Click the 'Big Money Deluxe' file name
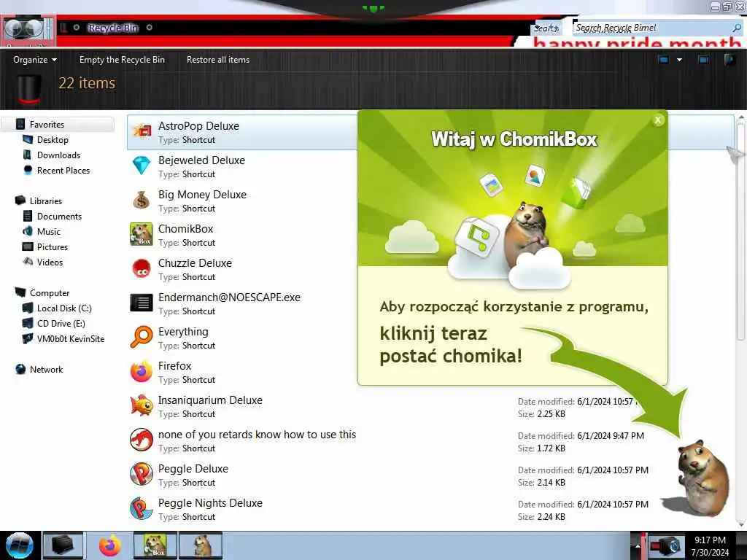This screenshot has width=747, height=560. [x=202, y=195]
